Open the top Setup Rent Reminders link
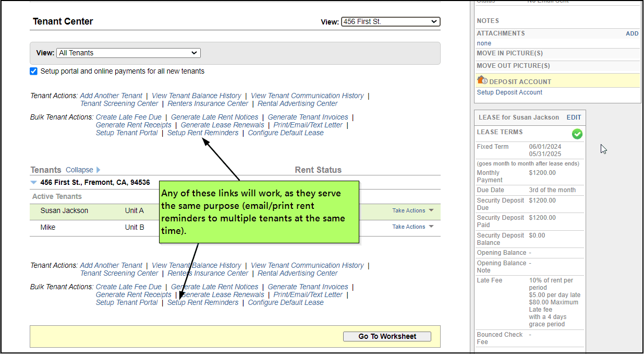Screen dimensions: 644x354 pos(203,133)
